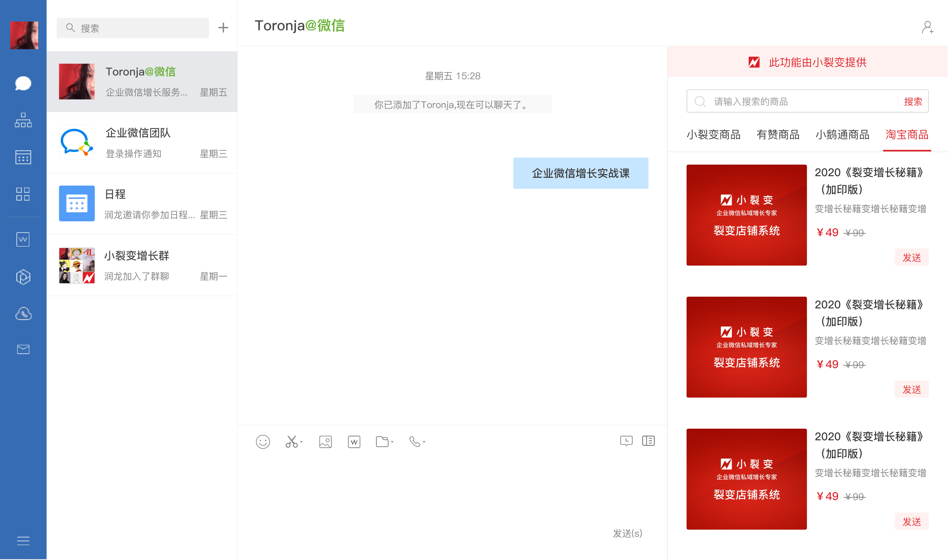Click the 发送(s) send button in chat
This screenshot has width=948, height=560.
627,533
